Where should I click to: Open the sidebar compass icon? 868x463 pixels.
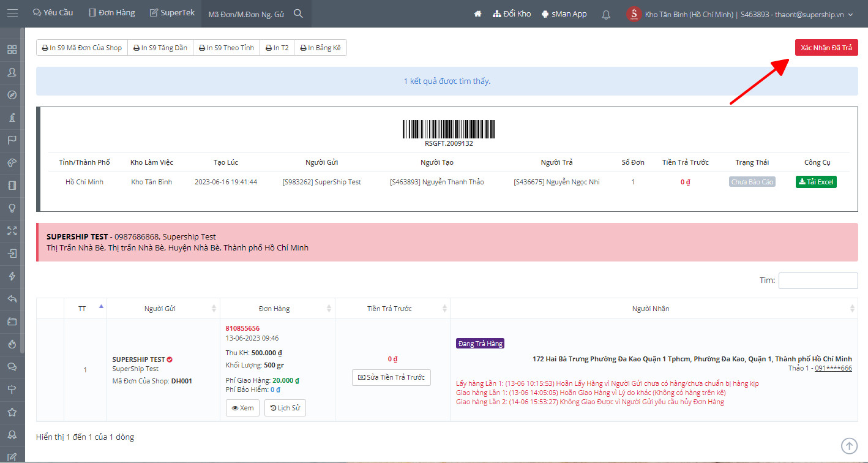(x=12, y=95)
